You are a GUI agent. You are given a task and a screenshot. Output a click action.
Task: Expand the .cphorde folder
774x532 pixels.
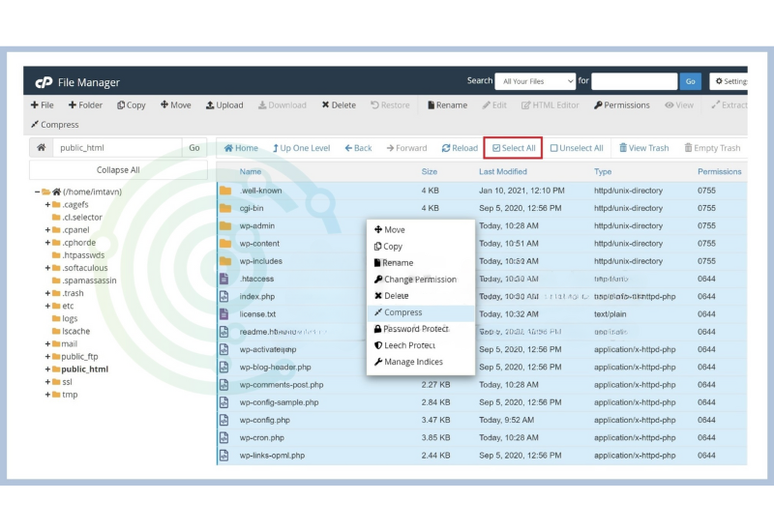pos(47,243)
